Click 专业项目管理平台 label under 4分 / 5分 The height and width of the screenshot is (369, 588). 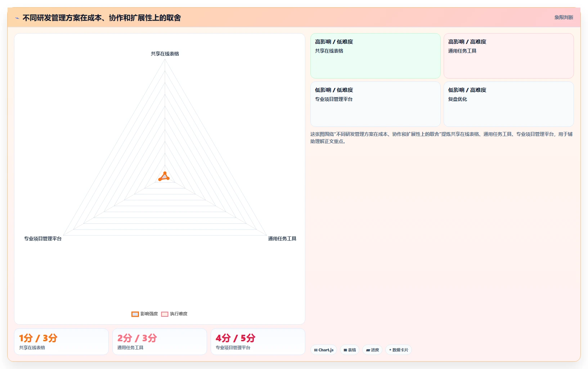pyautogui.click(x=233, y=348)
